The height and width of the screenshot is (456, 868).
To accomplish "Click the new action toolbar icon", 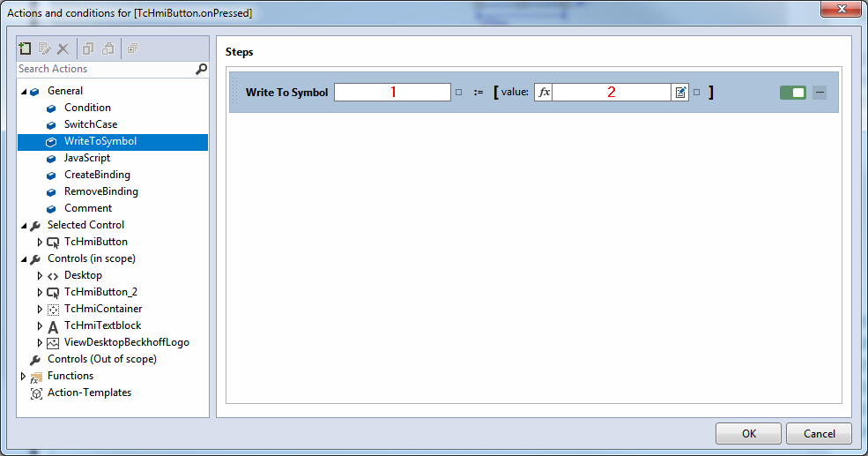I will [25, 49].
